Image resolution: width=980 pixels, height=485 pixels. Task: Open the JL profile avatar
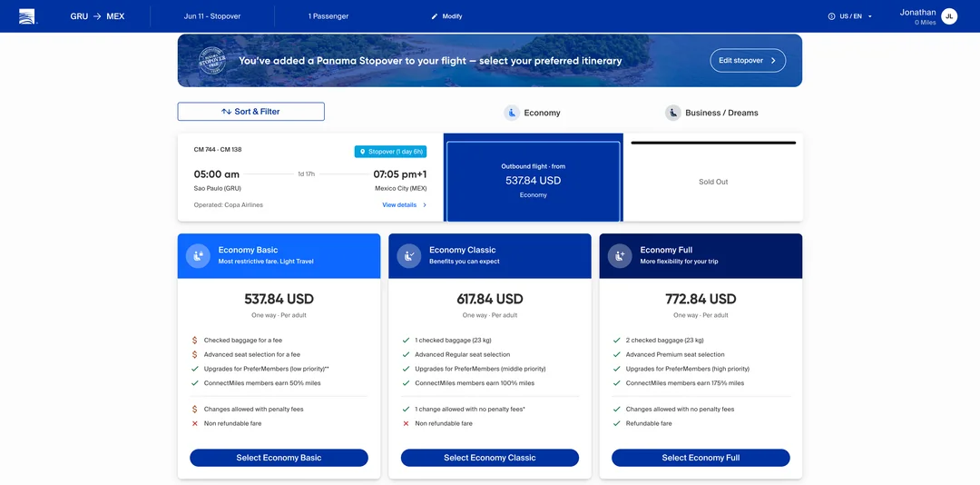949,16
